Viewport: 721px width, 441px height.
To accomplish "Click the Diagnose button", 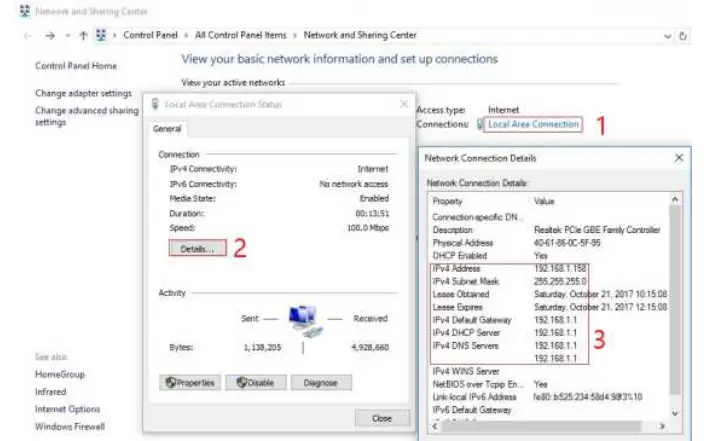I will [321, 383].
